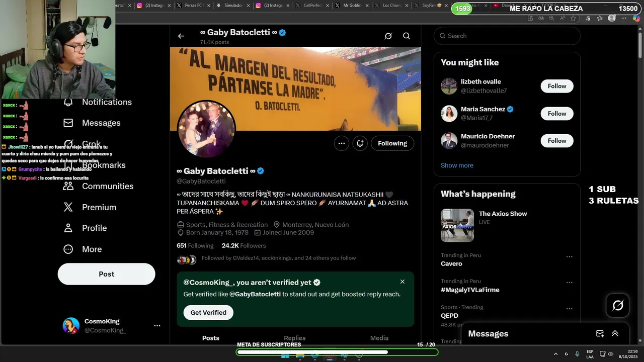Close the Los Cham browser tab

407,6
